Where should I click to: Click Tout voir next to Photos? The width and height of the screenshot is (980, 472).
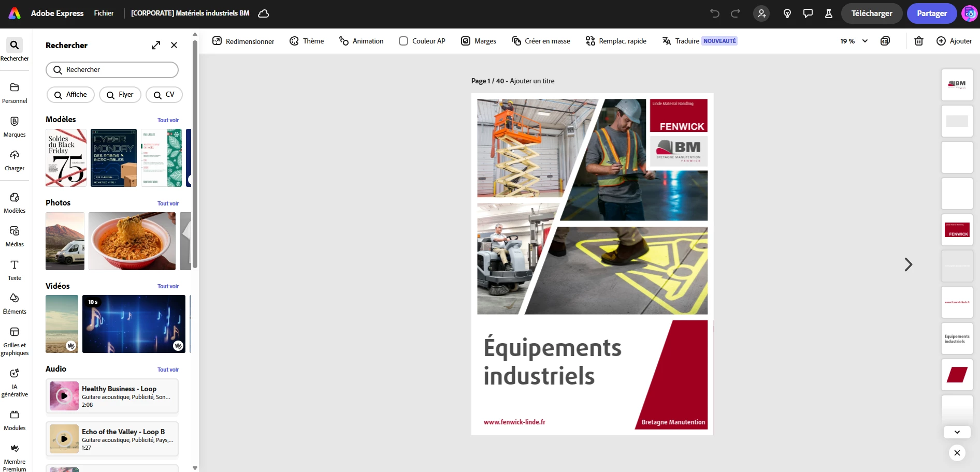[x=168, y=203]
